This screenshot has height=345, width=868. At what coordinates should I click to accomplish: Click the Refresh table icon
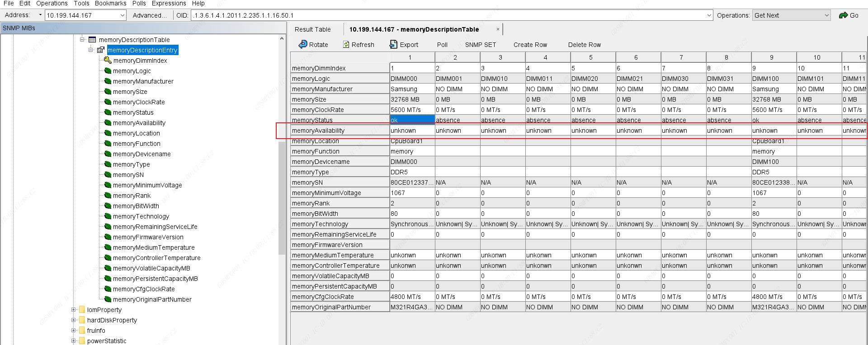[x=346, y=45]
